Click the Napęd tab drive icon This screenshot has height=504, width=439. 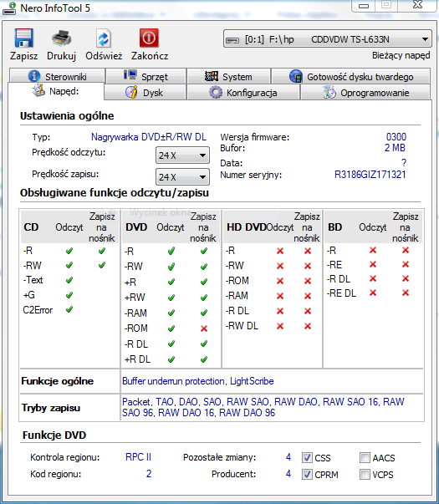pos(38,90)
